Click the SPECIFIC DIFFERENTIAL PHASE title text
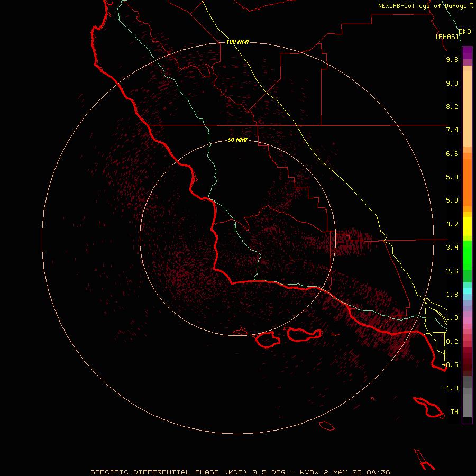Viewport: 476px width, 476px height. (154, 472)
